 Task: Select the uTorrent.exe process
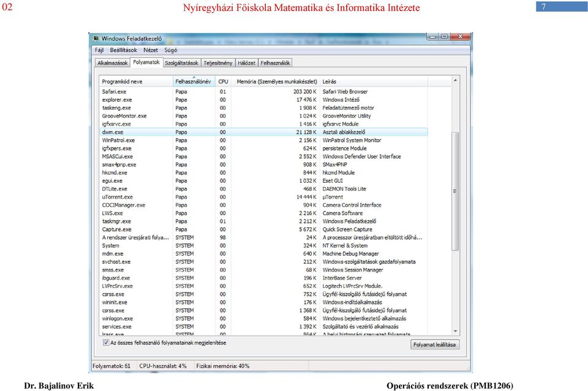pyautogui.click(x=263, y=197)
